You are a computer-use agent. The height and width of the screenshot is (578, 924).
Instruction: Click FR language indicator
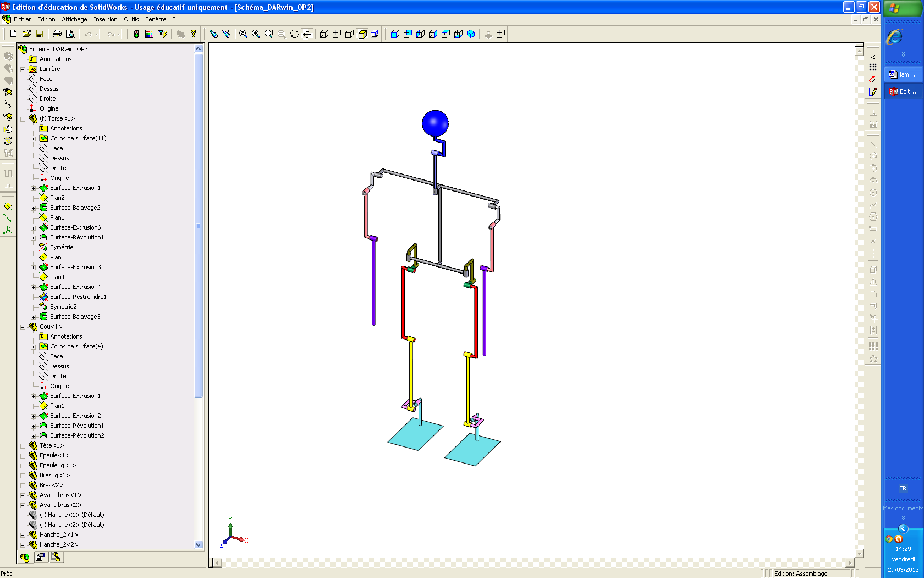[x=903, y=488]
